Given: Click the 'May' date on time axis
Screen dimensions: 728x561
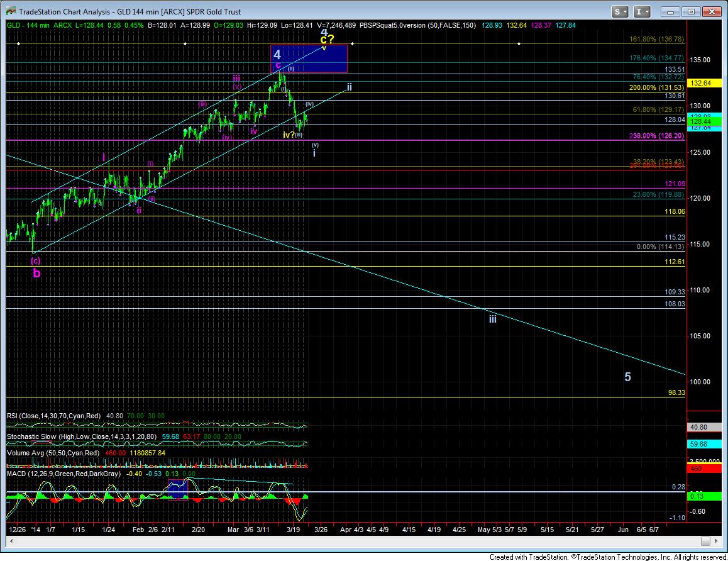Looking at the screenshot, I should tap(484, 530).
